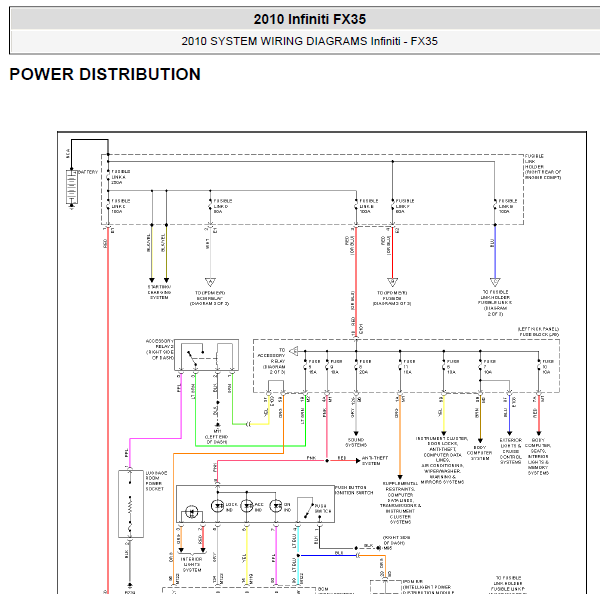Screen dimensions: 600x594
Task: Click the triangle connector C below BLU wire
Action: point(495,282)
